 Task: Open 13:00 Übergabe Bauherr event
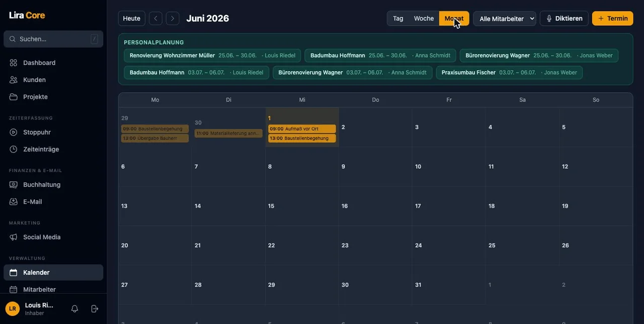point(155,138)
